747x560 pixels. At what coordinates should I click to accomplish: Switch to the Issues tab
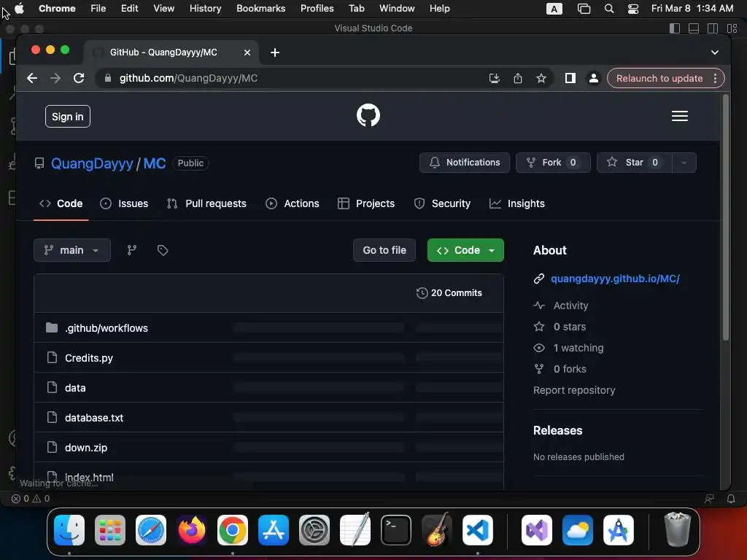point(124,203)
